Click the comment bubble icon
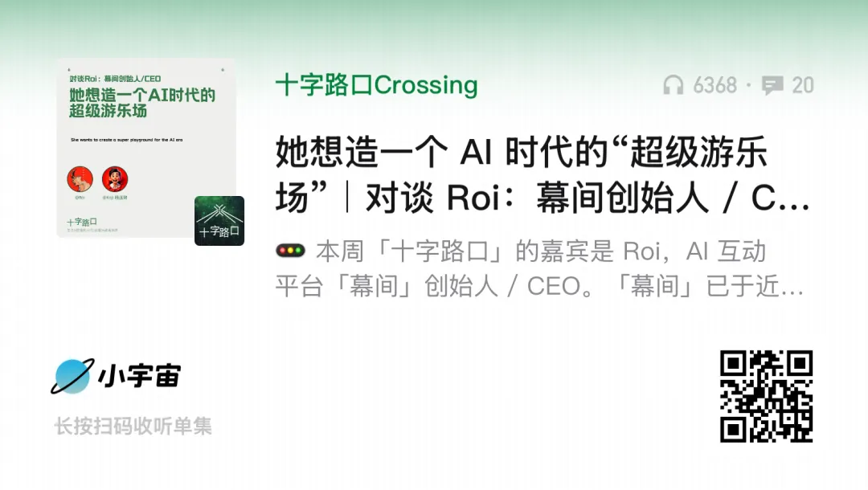Screen dimensions: 868x490 point(772,85)
